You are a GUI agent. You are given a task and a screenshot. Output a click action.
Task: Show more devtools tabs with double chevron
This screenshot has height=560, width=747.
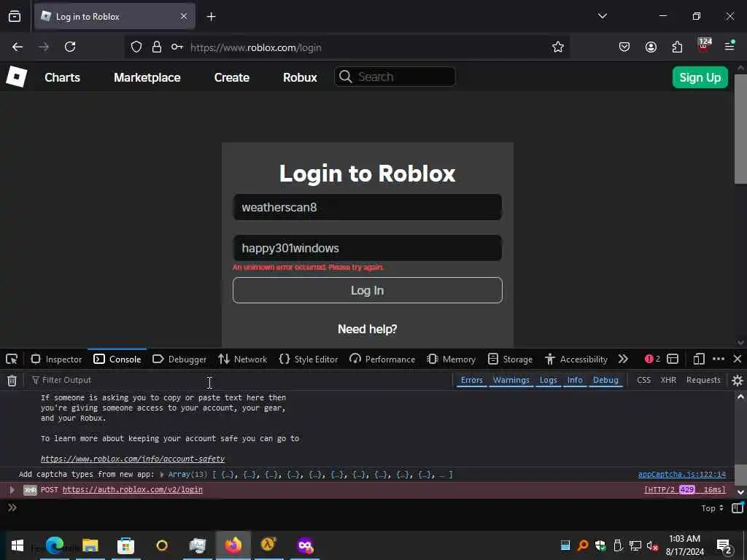623,359
